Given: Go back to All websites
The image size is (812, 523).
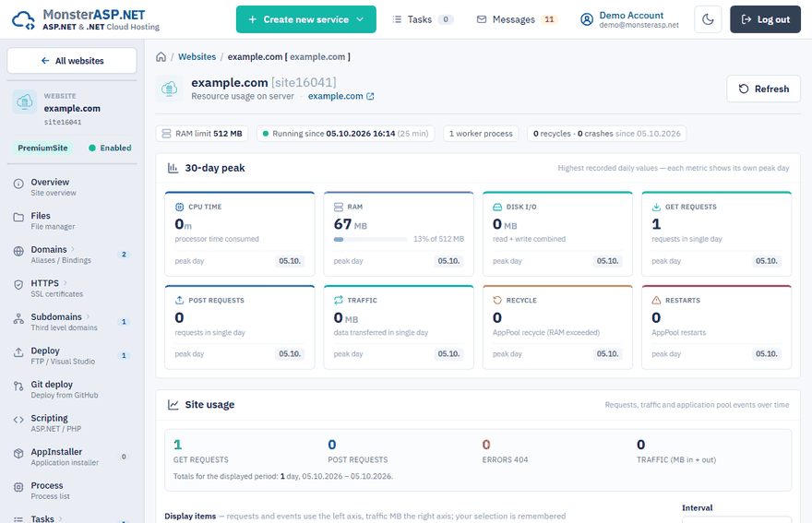Looking at the screenshot, I should [72, 61].
